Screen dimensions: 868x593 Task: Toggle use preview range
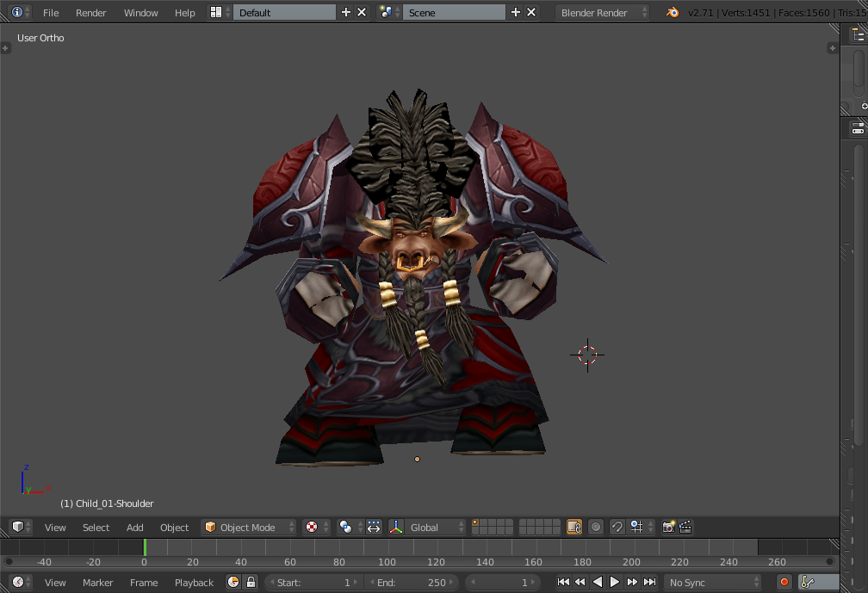pyautogui.click(x=233, y=582)
